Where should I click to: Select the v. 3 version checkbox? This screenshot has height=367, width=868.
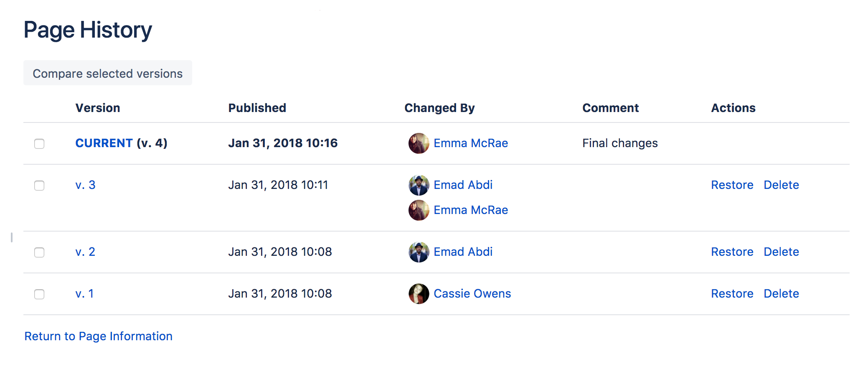[39, 186]
